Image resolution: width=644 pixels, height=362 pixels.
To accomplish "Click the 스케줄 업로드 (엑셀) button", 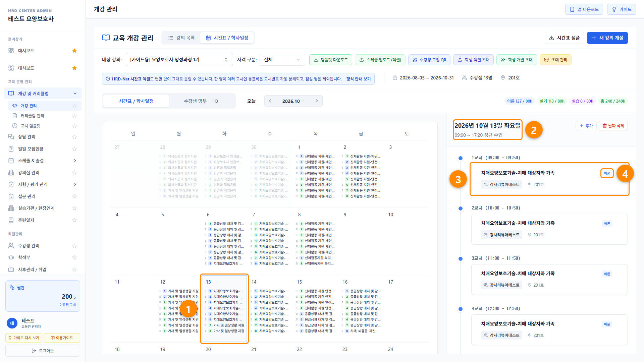I will 380,60.
